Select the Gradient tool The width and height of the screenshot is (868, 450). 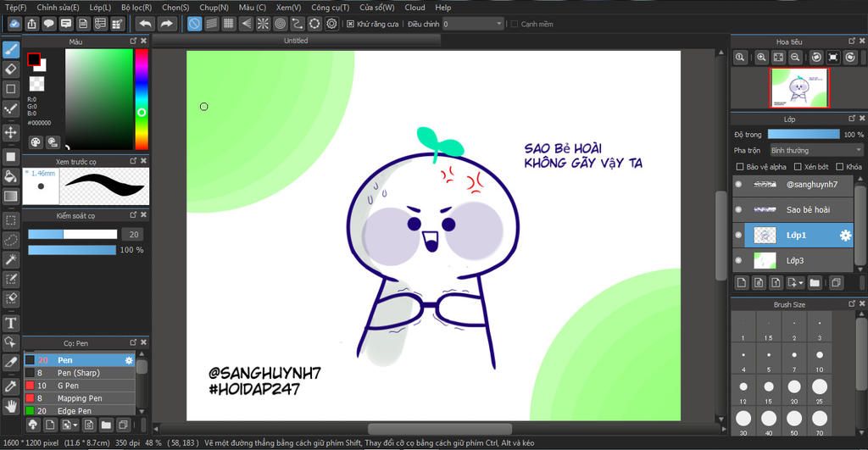pos(11,196)
